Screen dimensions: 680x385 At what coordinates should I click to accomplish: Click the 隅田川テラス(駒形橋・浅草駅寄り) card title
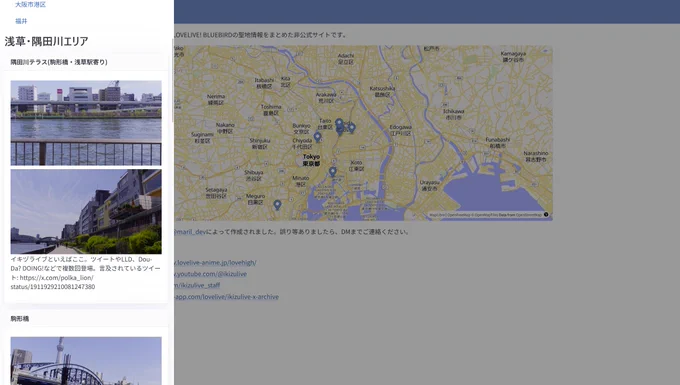tap(59, 62)
